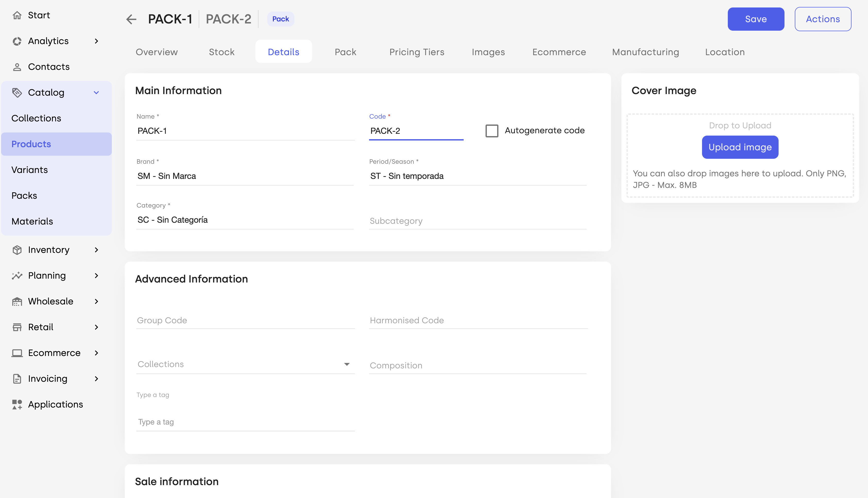
Task: Click the Group Code field
Action: point(245,320)
